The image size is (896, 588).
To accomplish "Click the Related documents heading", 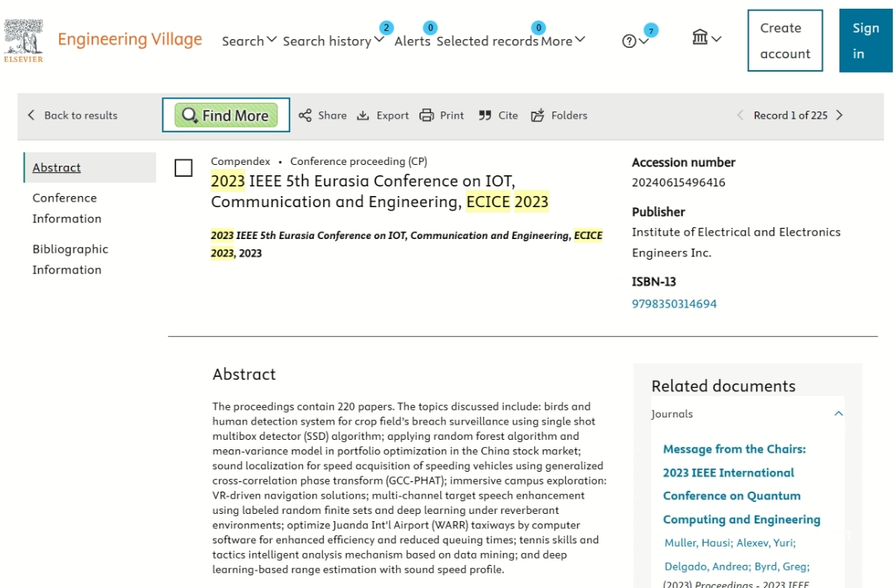I will point(724,386).
